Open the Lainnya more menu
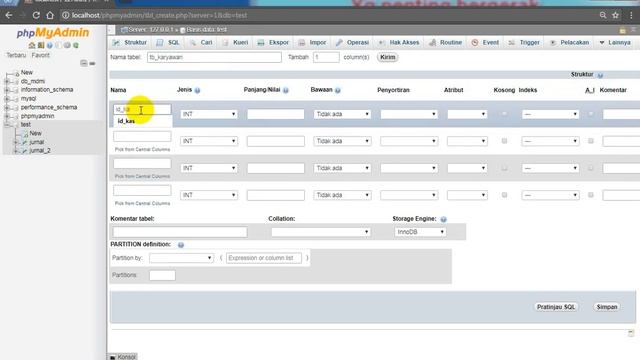 coord(615,42)
